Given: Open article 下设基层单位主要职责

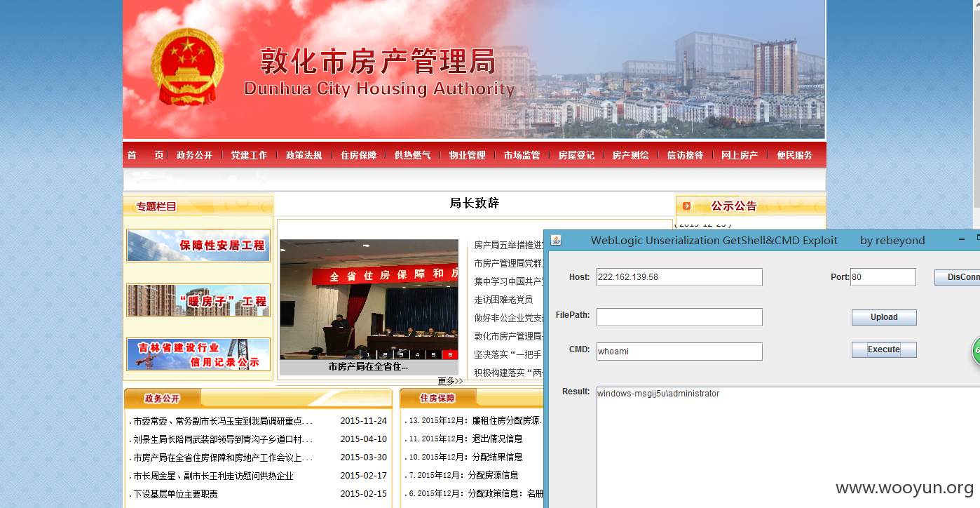Looking at the screenshot, I should [x=175, y=494].
